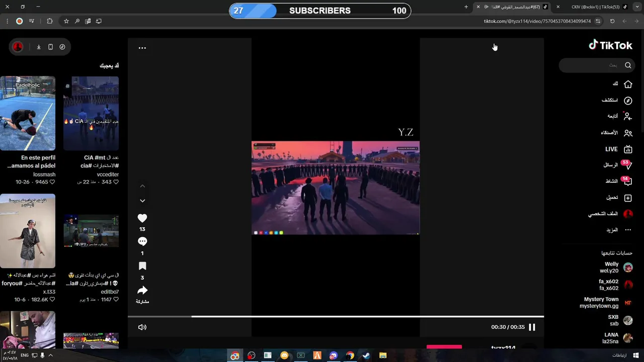Open followed account Mystery Town

(x=606, y=303)
